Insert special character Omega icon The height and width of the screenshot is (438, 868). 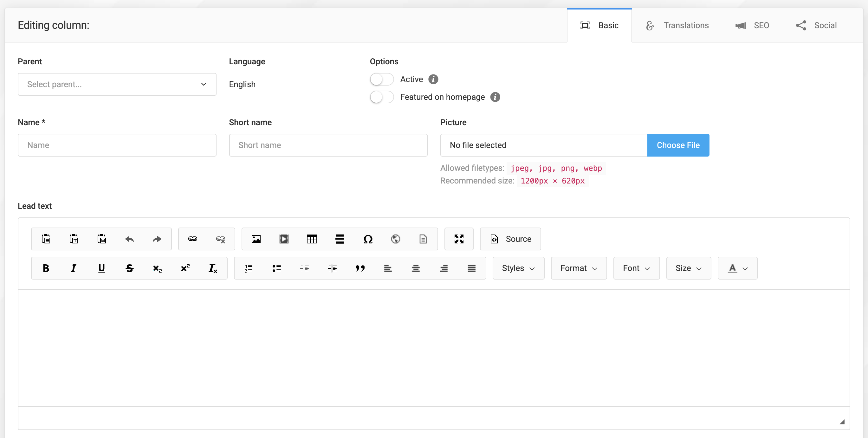(368, 239)
